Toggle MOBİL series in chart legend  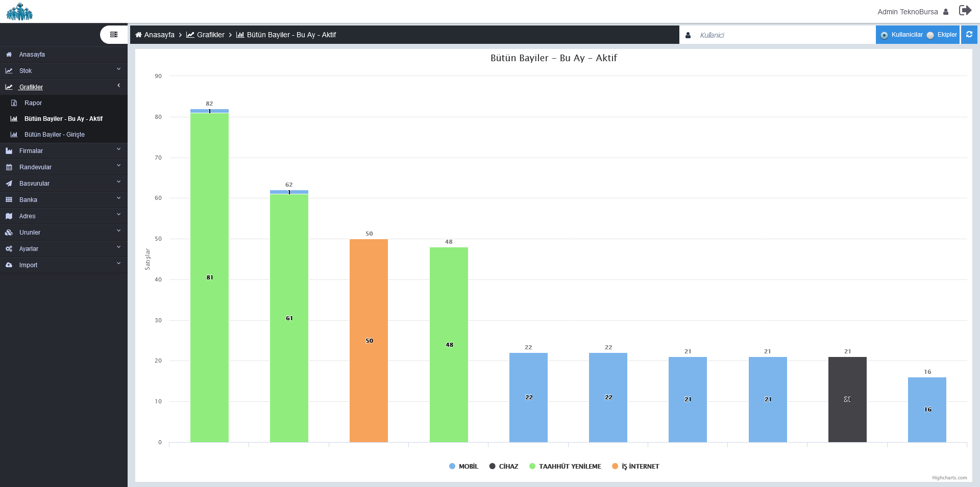point(463,466)
